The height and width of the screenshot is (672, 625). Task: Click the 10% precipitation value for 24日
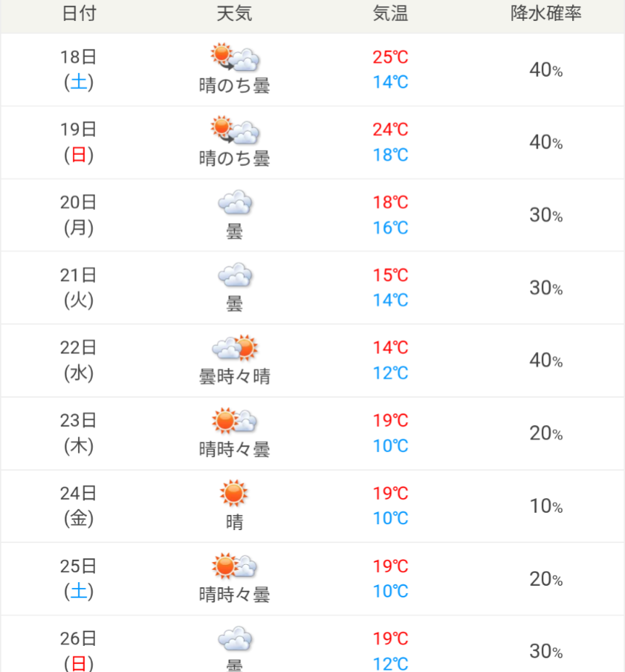coord(546,506)
